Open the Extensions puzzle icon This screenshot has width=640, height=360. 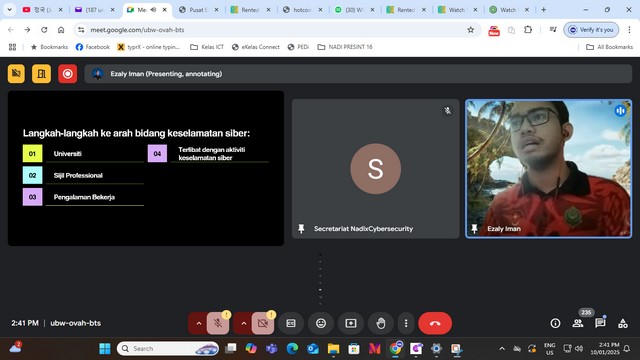click(528, 30)
